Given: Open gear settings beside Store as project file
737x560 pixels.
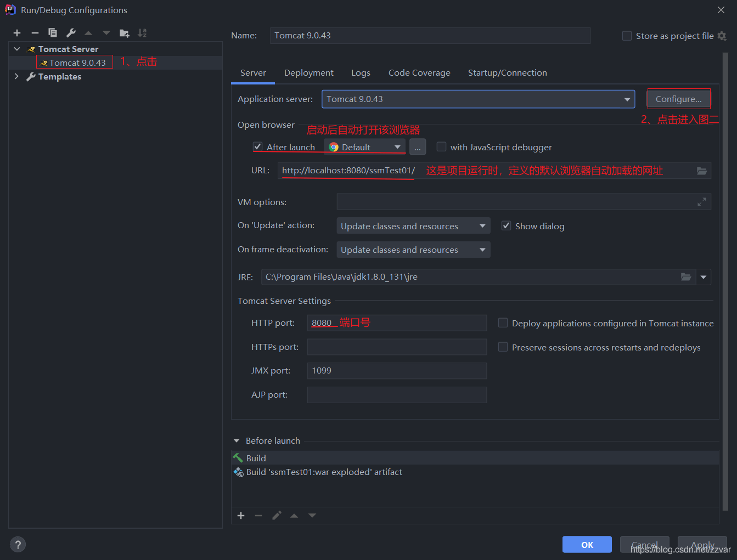Looking at the screenshot, I should coord(722,36).
